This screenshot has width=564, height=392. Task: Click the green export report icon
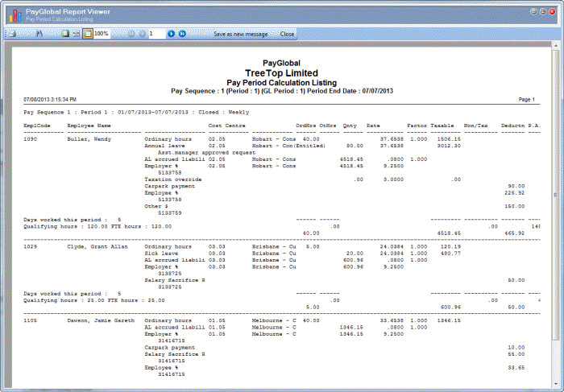point(65,34)
